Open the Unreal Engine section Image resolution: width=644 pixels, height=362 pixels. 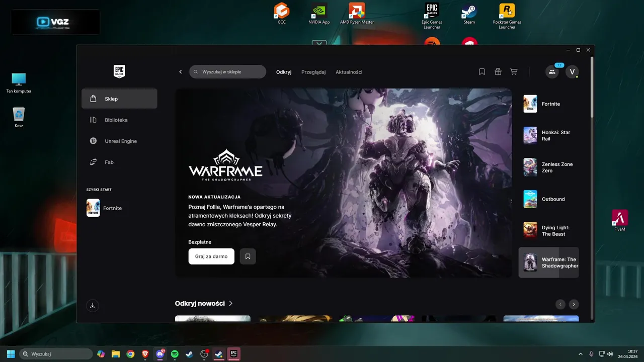(119, 141)
